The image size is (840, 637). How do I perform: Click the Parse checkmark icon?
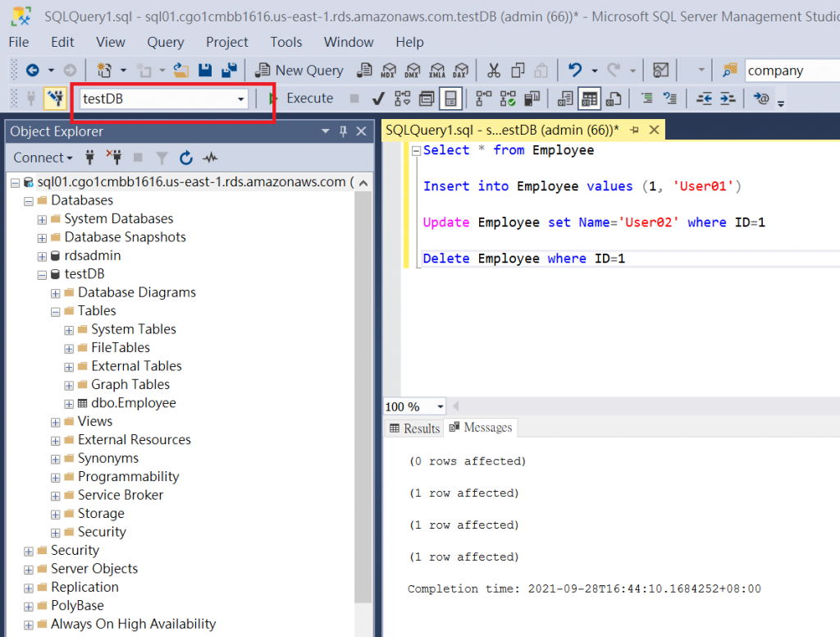click(x=378, y=99)
